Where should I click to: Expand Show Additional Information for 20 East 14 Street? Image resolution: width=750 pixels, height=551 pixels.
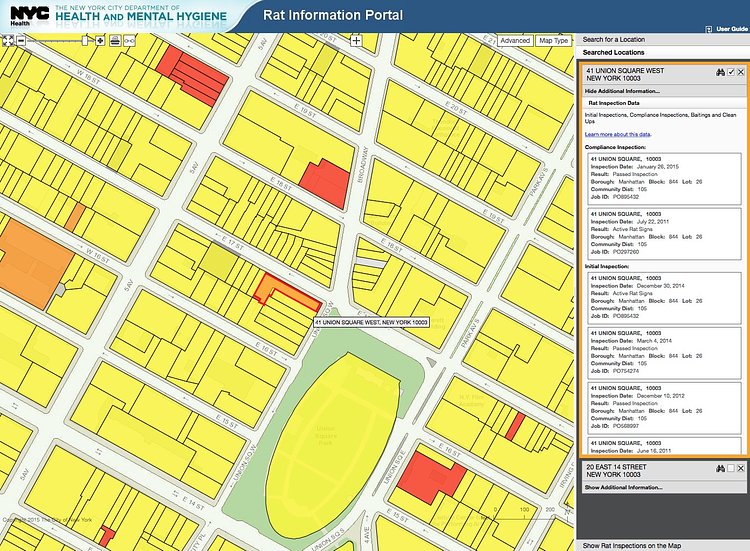(x=624, y=487)
